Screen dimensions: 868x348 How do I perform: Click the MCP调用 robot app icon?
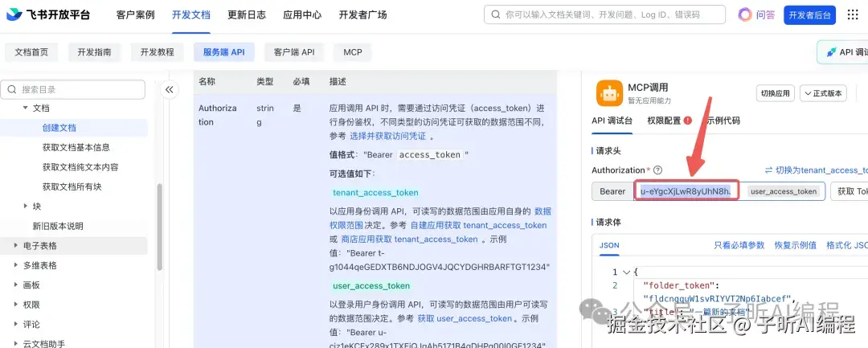pos(609,93)
